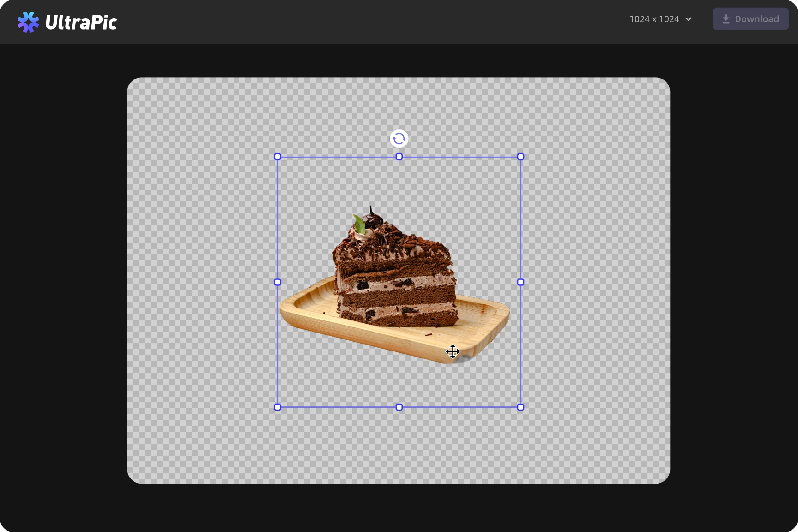The image size is (798, 532).
Task: Pick the bottom-left corner resize handle
Action: (278, 407)
